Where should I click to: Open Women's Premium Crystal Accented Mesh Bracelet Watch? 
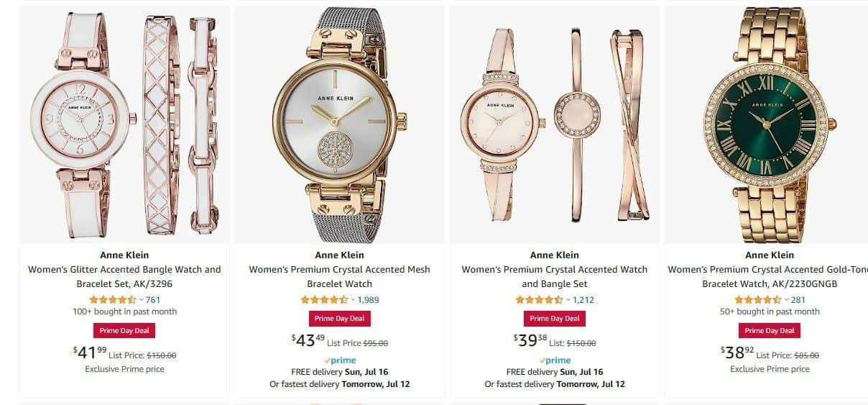[x=339, y=276]
